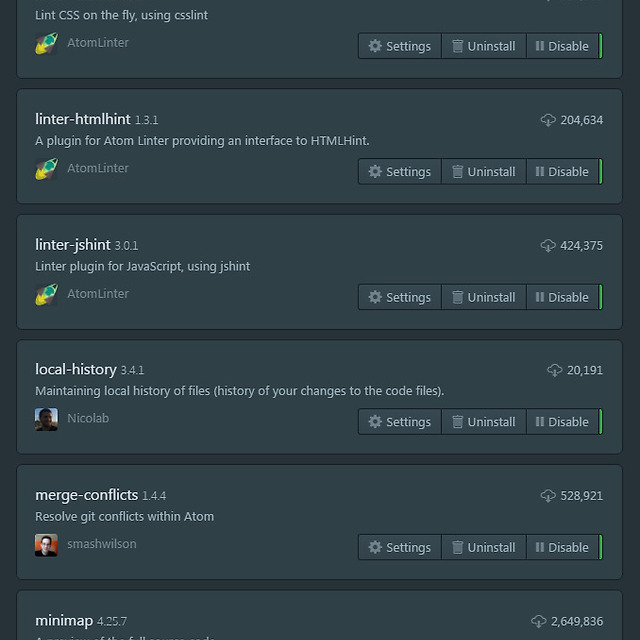This screenshot has height=640, width=640.
Task: Click download cloud icon for merge-conflicts
Action: point(548,496)
